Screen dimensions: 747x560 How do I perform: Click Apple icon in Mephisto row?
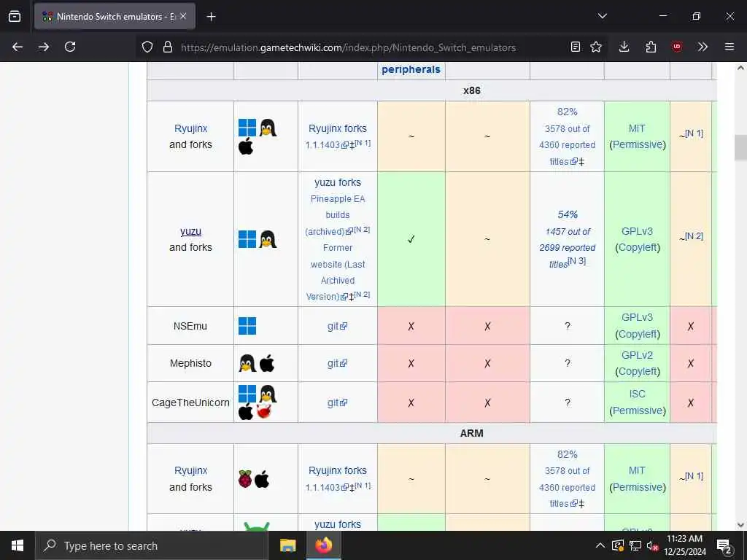click(267, 363)
